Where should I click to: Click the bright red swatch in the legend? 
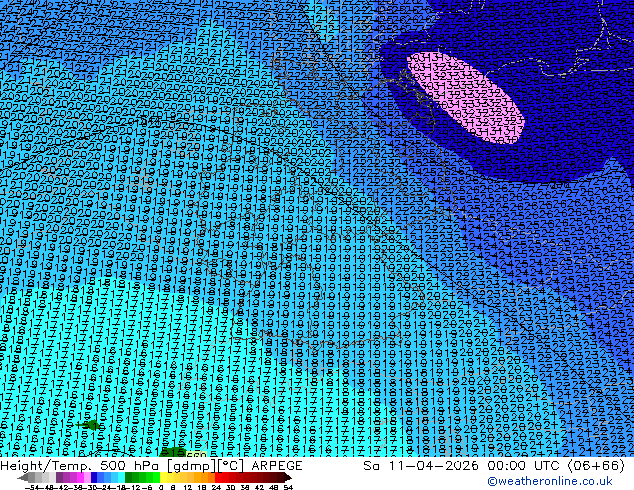(218, 477)
